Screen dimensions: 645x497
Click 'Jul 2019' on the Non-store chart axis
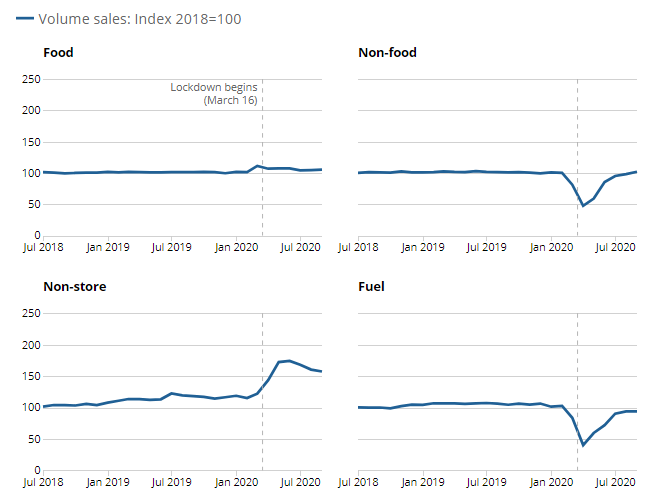[x=173, y=483]
